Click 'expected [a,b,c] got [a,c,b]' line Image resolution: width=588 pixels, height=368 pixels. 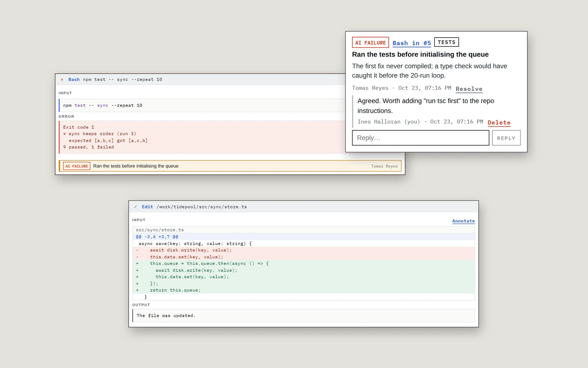tap(108, 141)
